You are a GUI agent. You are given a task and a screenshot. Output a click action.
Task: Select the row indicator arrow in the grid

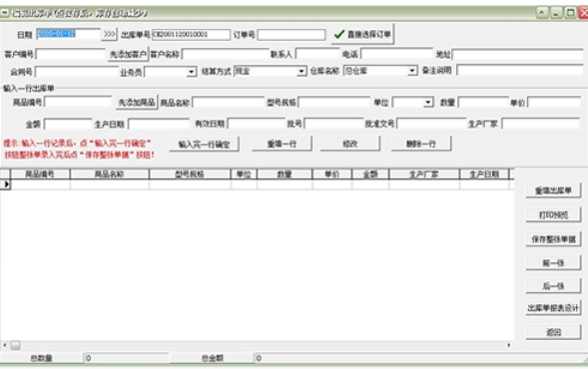[5, 184]
